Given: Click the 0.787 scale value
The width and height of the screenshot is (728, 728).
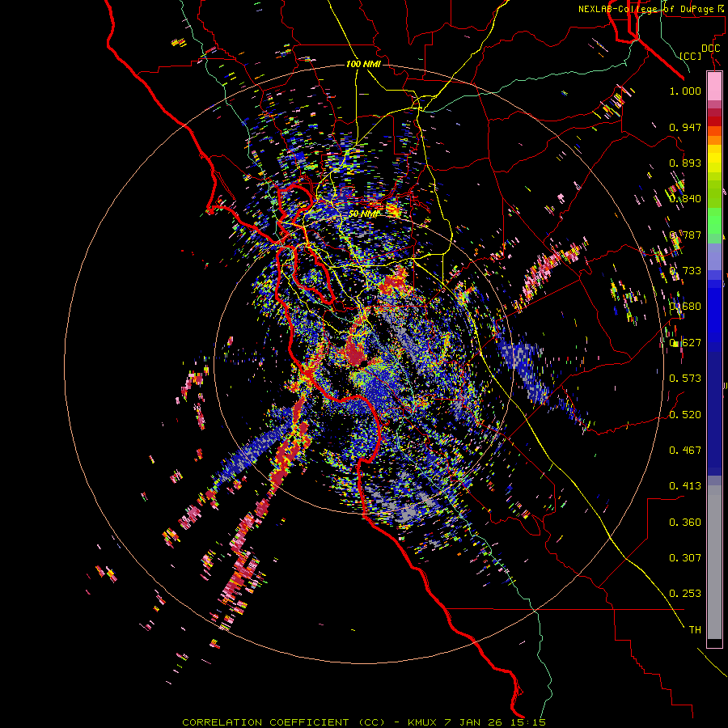Looking at the screenshot, I should point(685,235).
